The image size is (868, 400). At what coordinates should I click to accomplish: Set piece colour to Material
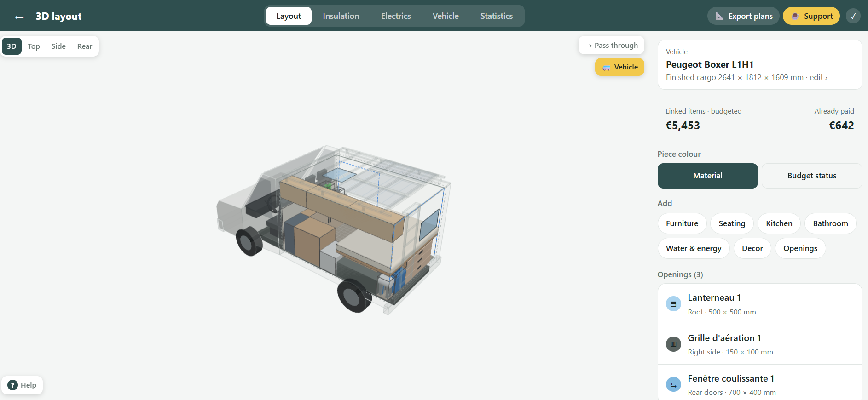click(708, 176)
